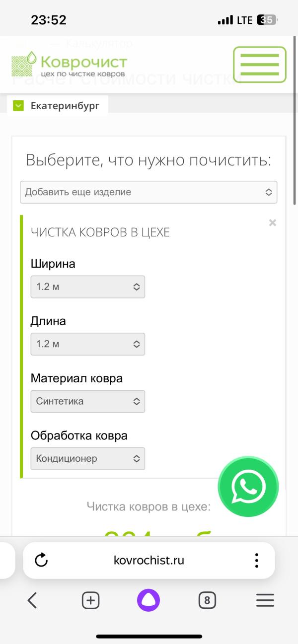
Task: Open browser bottom hamburger menu
Action: [265, 601]
